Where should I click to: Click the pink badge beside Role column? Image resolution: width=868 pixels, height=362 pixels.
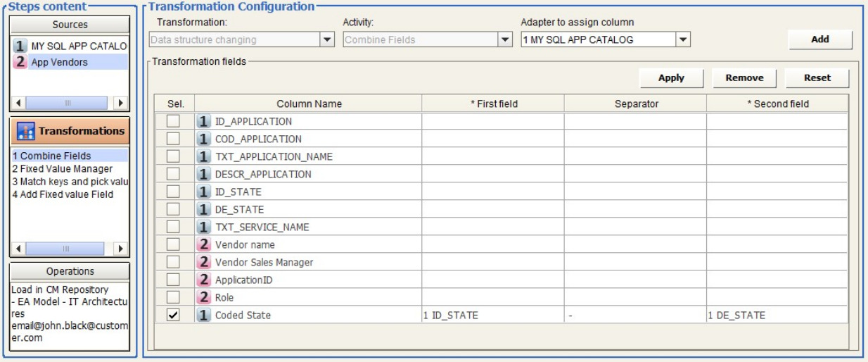(x=204, y=298)
